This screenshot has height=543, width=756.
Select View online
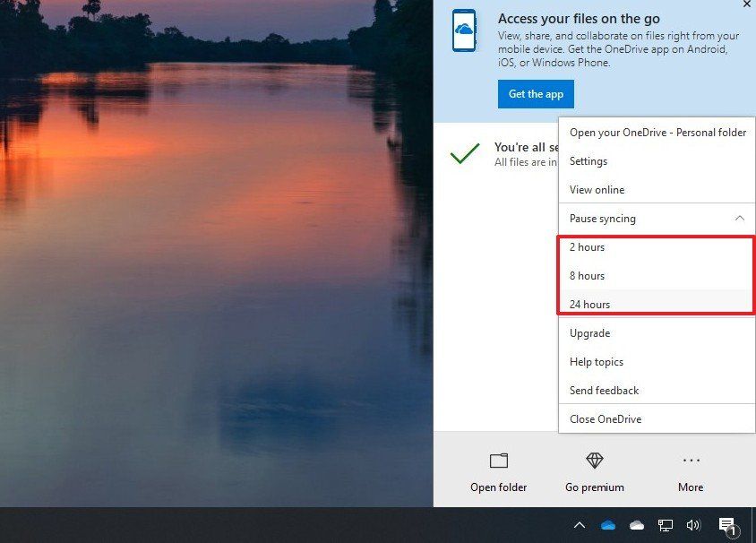coord(597,189)
